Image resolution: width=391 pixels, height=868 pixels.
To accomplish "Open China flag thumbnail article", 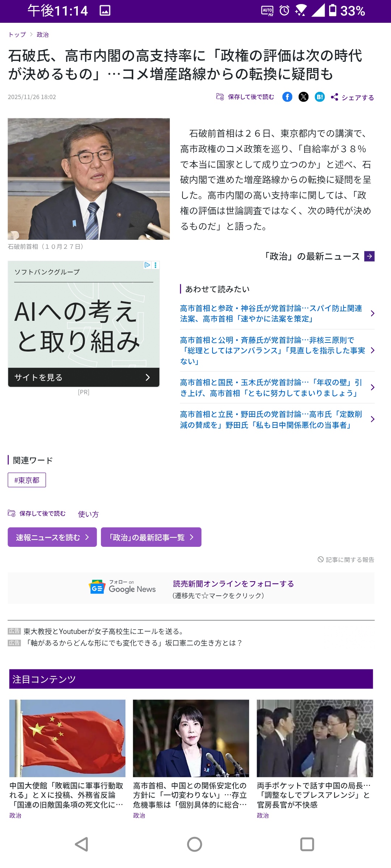I will click(x=67, y=738).
